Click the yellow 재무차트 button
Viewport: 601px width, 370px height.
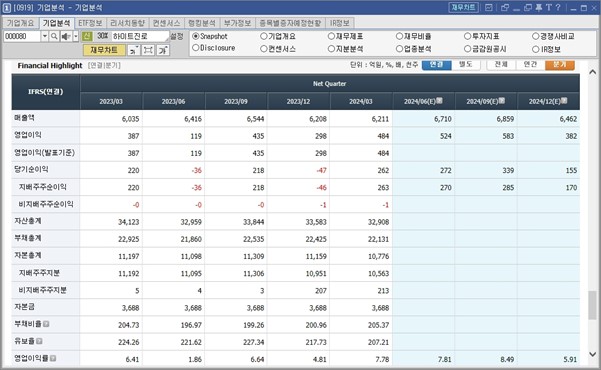[104, 50]
